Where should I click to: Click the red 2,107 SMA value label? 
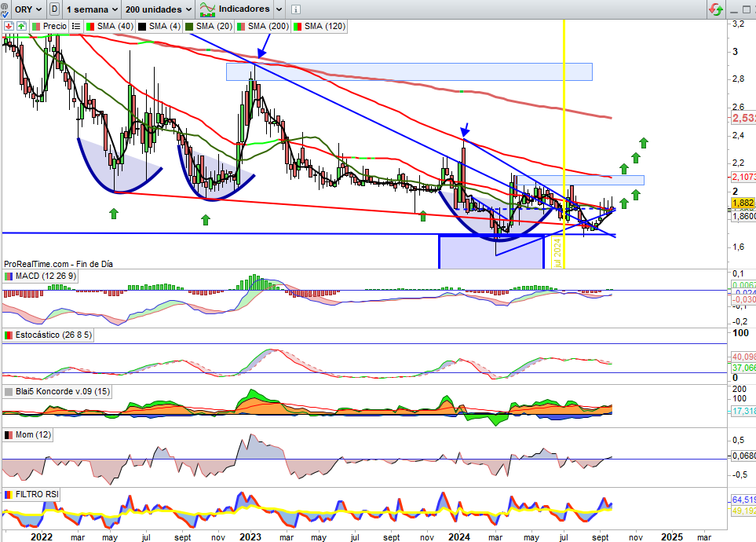click(743, 177)
